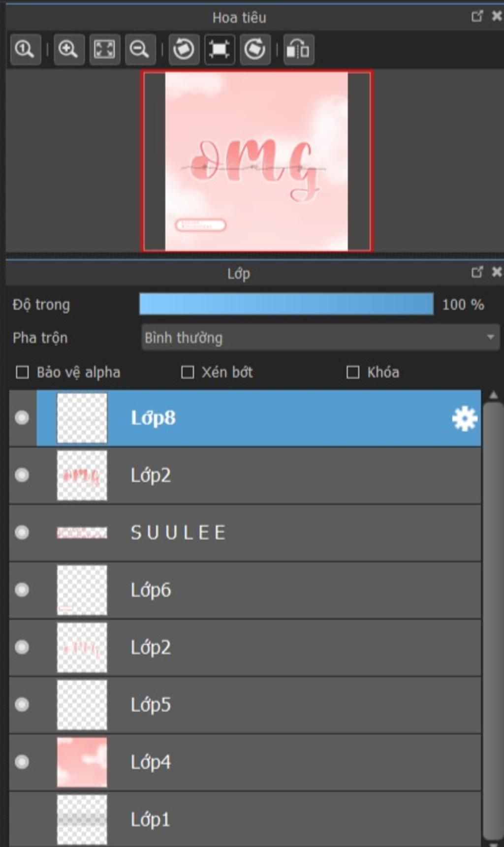
Task: Open the Pha trộn blending dropdown
Action: click(x=320, y=338)
